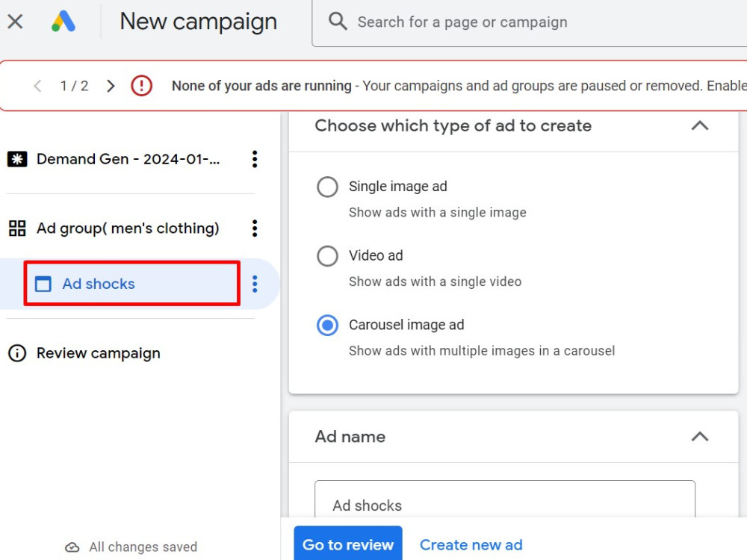Image resolution: width=747 pixels, height=560 pixels.
Task: Open more options for Ad group men's clothing
Action: click(x=255, y=228)
